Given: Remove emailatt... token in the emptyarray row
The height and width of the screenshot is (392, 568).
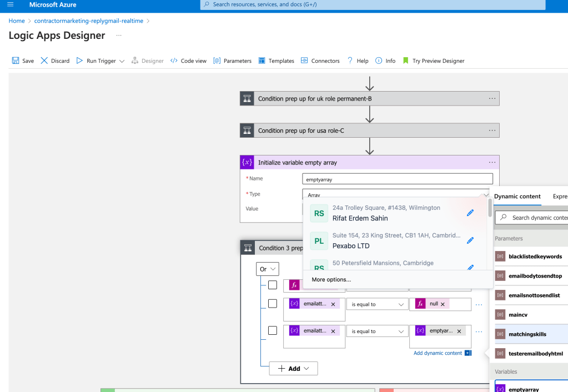Looking at the screenshot, I should [333, 331].
